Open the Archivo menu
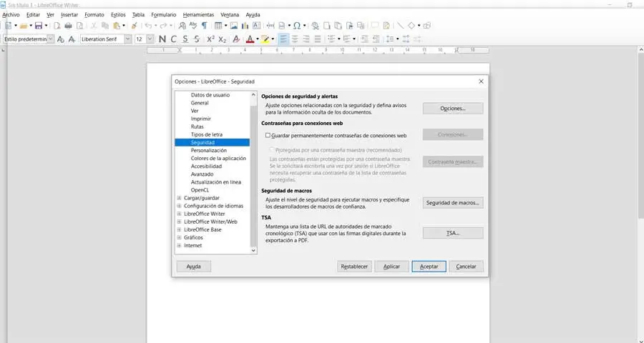The width and height of the screenshot is (644, 343). coord(11,15)
